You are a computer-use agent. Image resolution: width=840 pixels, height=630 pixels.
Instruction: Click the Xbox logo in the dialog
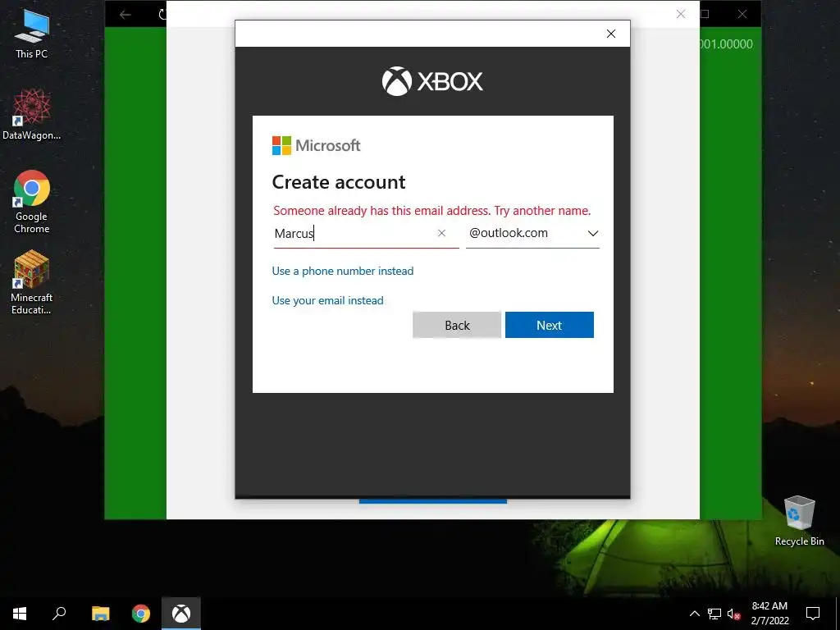[433, 81]
